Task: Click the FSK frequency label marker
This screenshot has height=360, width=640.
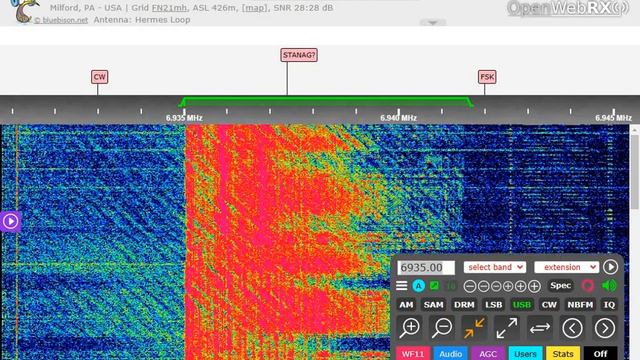Action: point(487,77)
